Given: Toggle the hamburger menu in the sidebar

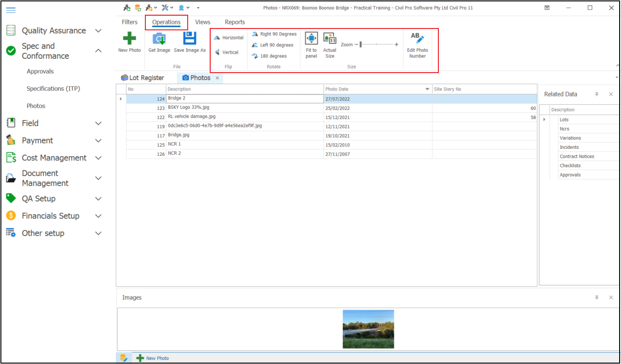Looking at the screenshot, I should [11, 10].
